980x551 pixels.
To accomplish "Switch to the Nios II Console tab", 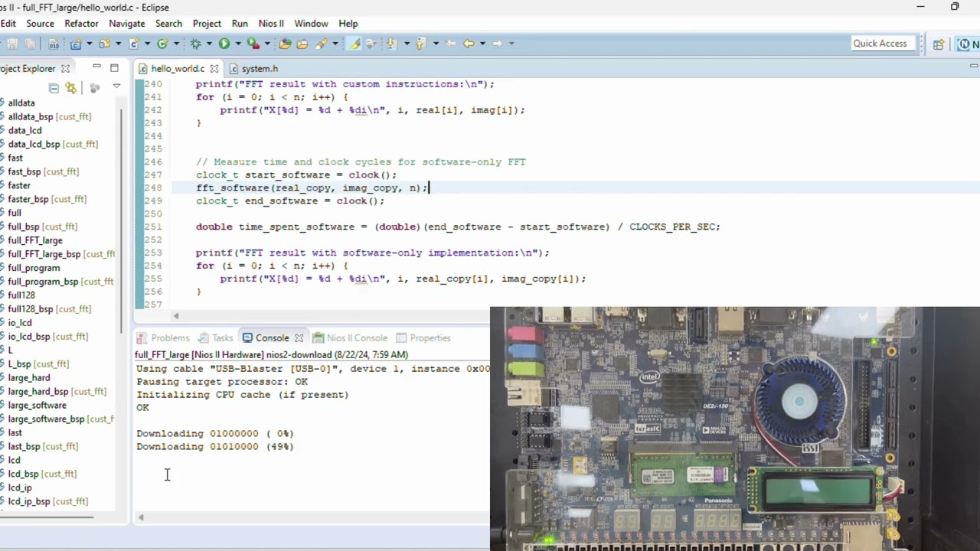I will point(350,338).
